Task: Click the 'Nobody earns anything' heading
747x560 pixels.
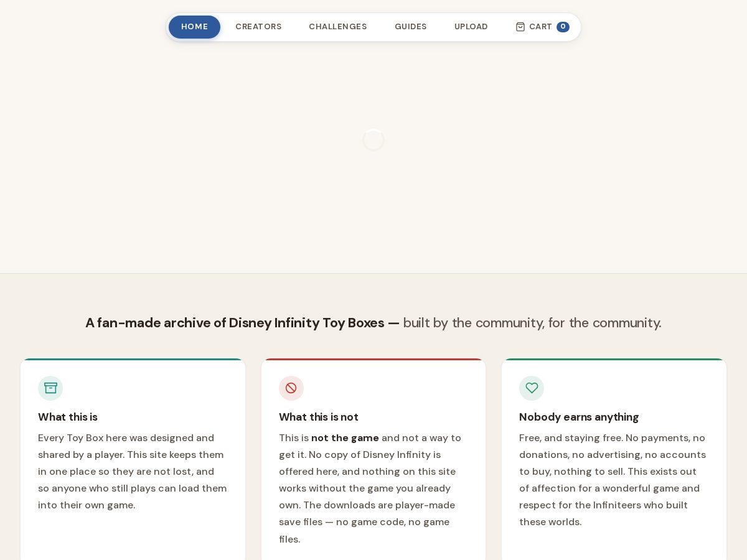Action: pos(579,417)
